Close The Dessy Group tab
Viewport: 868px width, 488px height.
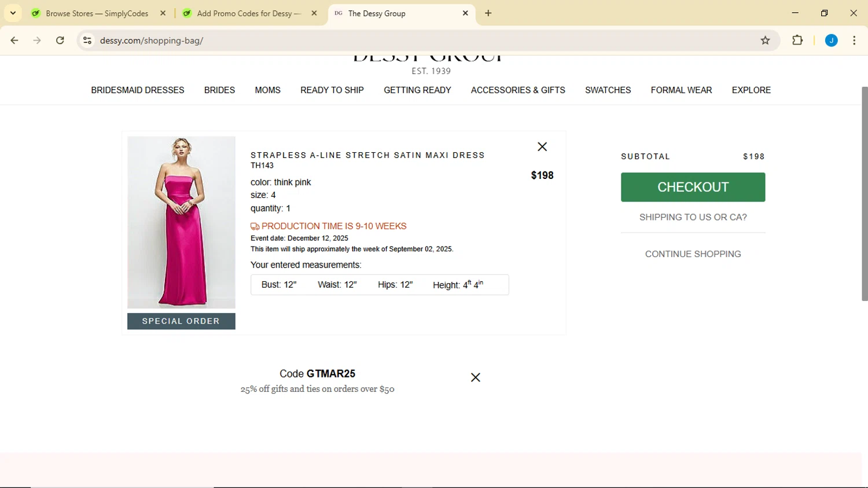point(465,13)
